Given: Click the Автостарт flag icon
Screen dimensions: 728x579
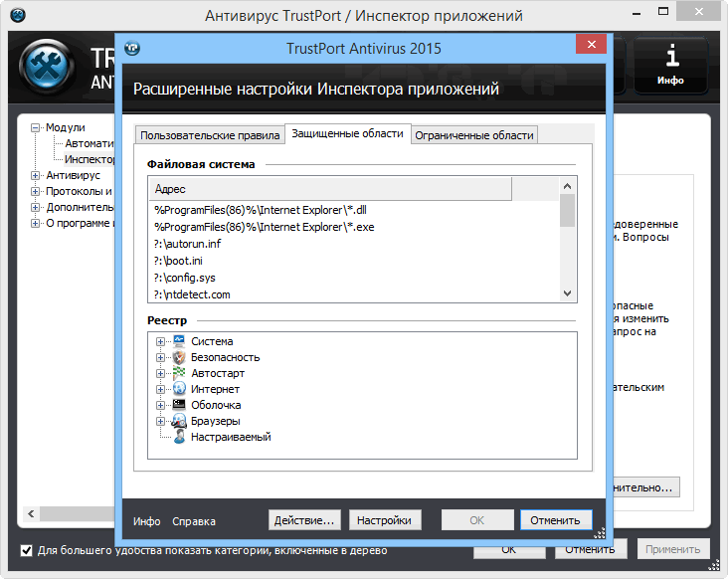Looking at the screenshot, I should click(x=179, y=373).
